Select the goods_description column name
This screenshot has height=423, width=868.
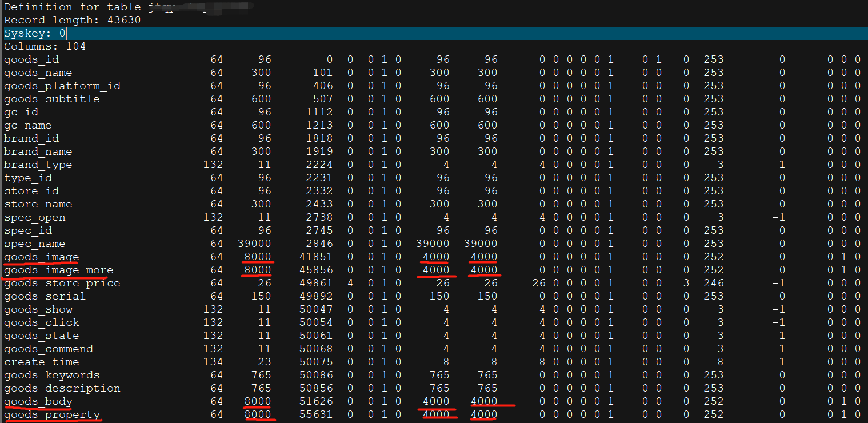pyautogui.click(x=62, y=389)
